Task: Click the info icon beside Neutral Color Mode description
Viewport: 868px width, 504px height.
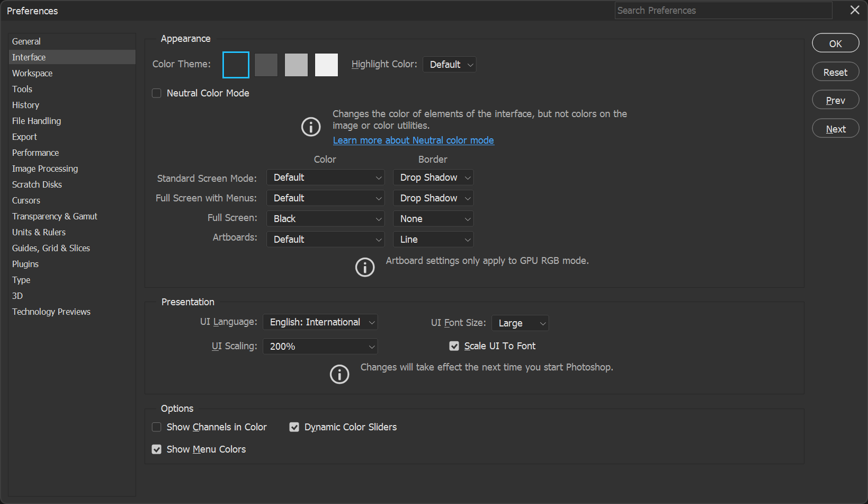Action: (x=311, y=127)
